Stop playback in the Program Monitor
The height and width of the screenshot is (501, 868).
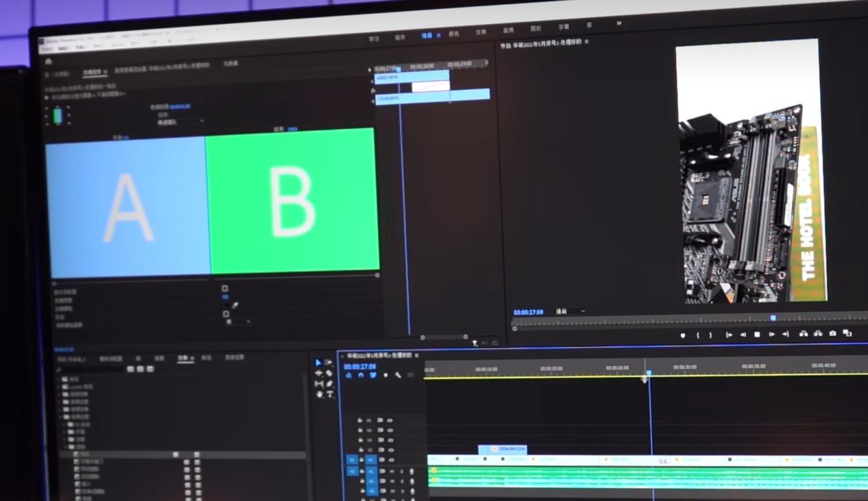coord(757,335)
